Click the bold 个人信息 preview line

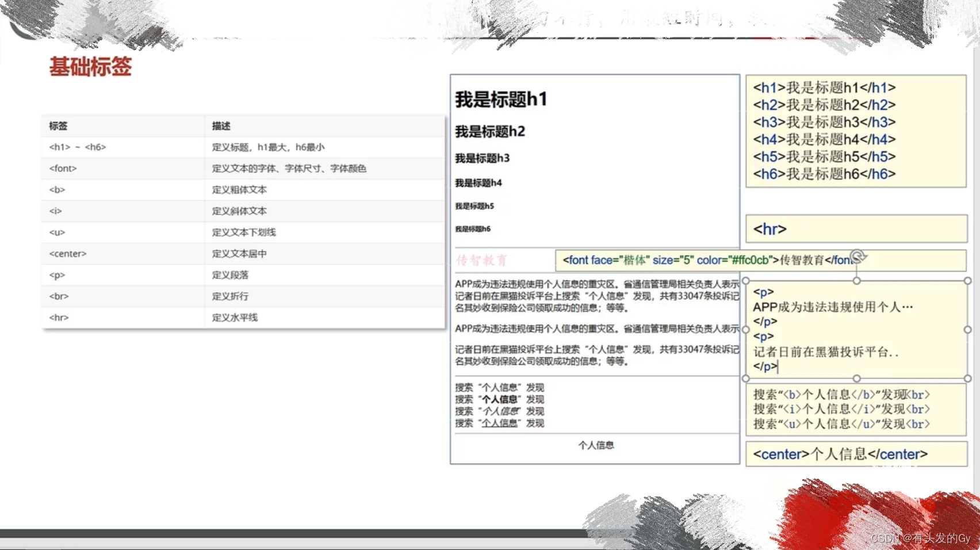pos(499,399)
